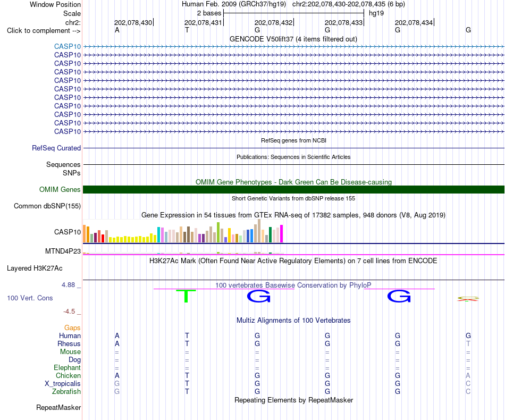This screenshot has width=505, height=420.
Task: Click the 'RefSeq genes from NCBI' title
Action: pos(293,140)
